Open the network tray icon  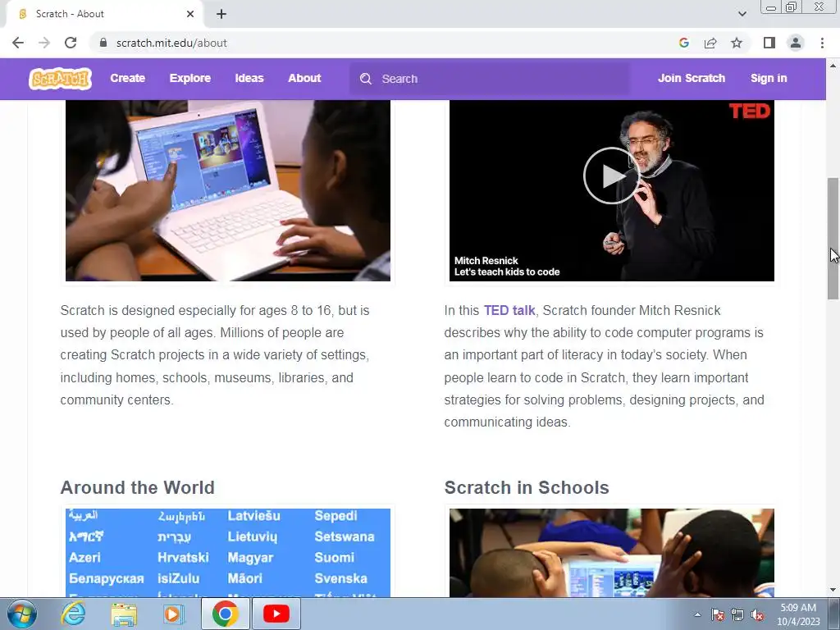(737, 614)
